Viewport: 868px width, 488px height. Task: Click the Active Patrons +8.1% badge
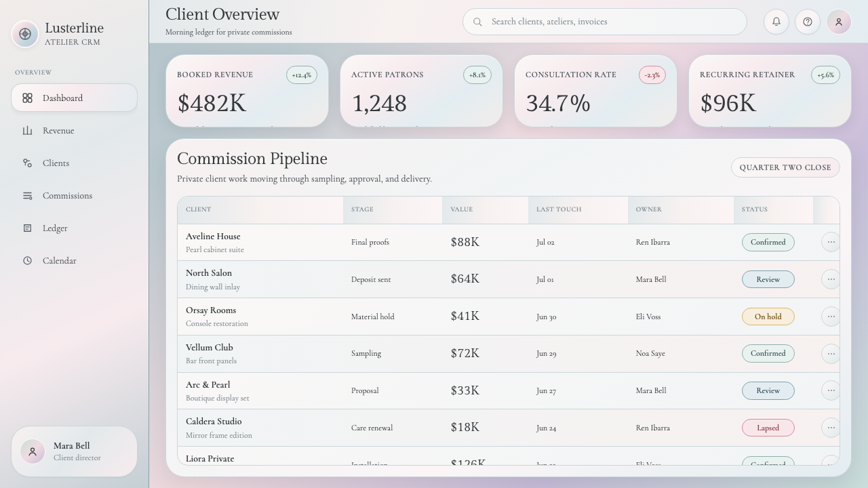click(x=477, y=75)
